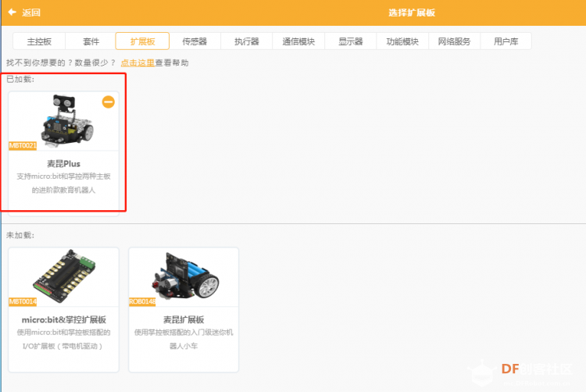Click the 已加载 section label
The image size is (586, 392).
coord(20,79)
